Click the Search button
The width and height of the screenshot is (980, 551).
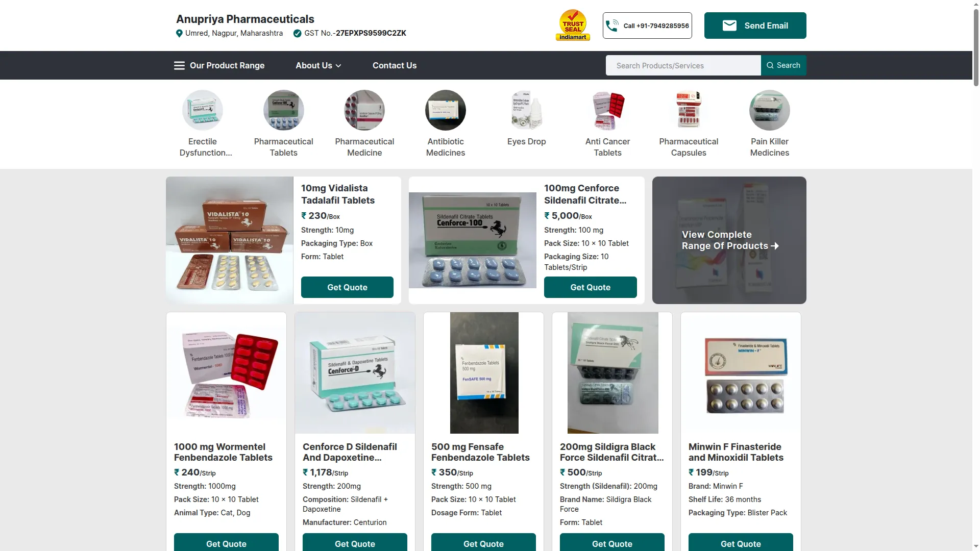pyautogui.click(x=783, y=65)
